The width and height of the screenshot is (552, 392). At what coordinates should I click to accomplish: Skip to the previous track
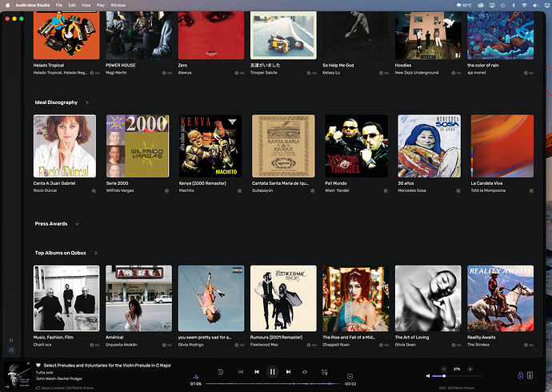(257, 371)
